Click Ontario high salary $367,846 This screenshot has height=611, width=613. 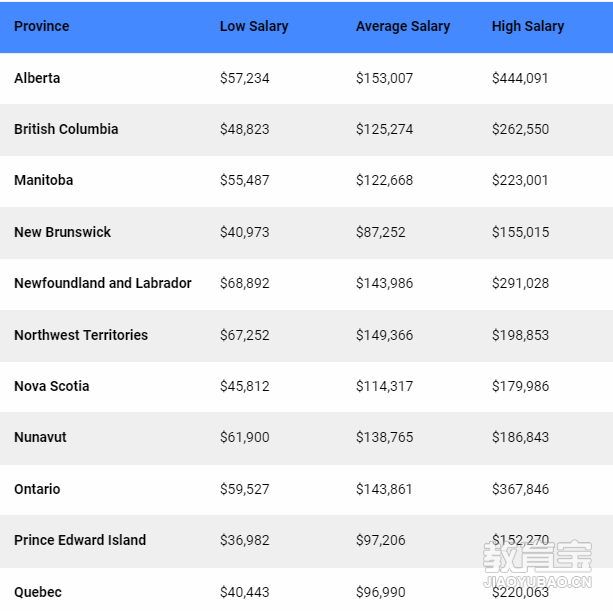click(520, 489)
